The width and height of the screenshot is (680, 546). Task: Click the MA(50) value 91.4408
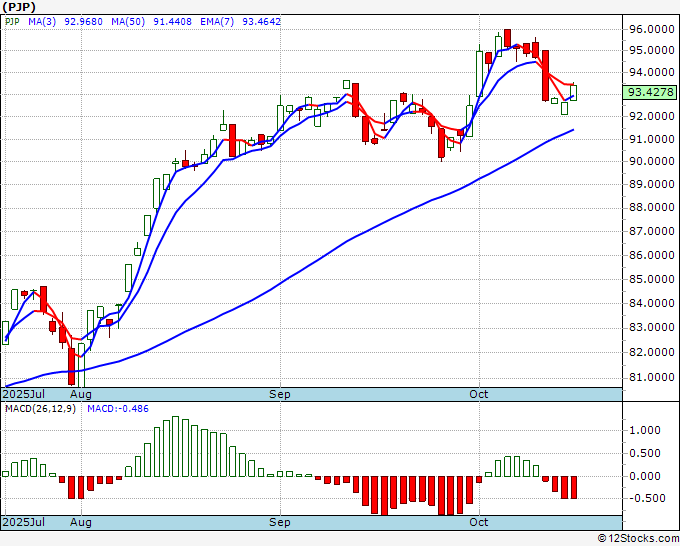coord(172,21)
